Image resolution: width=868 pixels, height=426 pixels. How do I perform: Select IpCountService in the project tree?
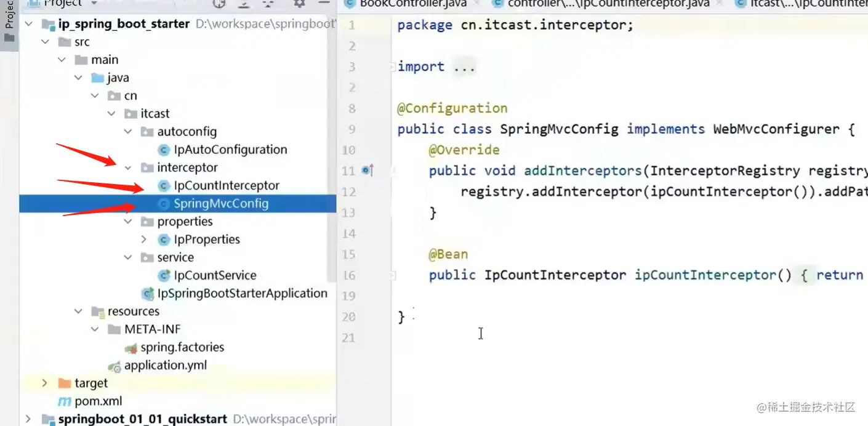point(215,275)
